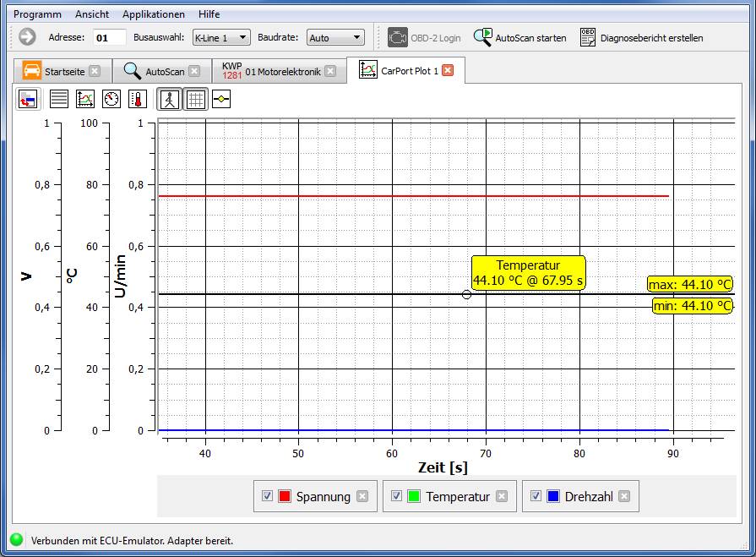Select the thermometer display view
Image resolution: width=756 pixels, height=557 pixels.
pos(138,99)
